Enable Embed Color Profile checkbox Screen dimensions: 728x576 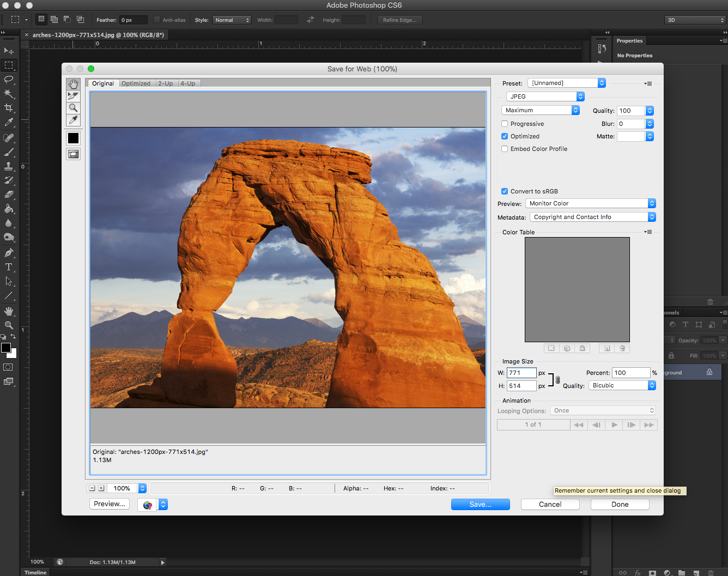click(505, 149)
